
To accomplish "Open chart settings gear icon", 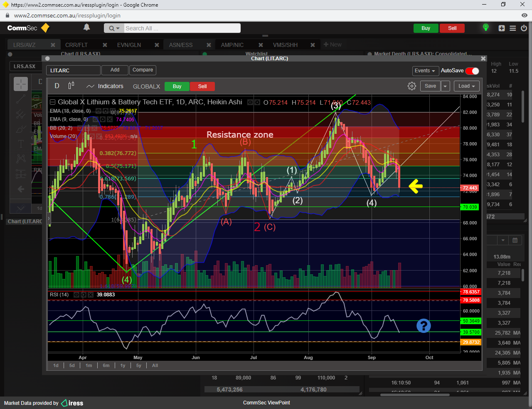I will click(412, 86).
